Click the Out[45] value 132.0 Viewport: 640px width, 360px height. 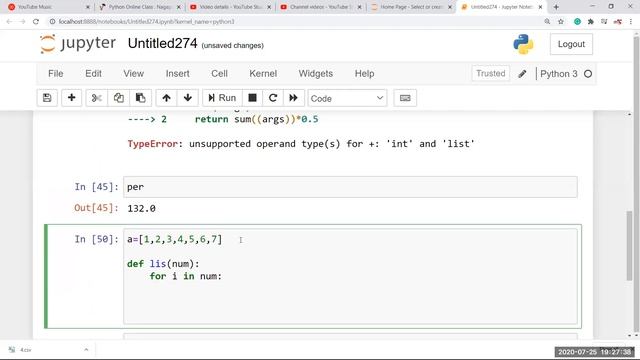141,208
